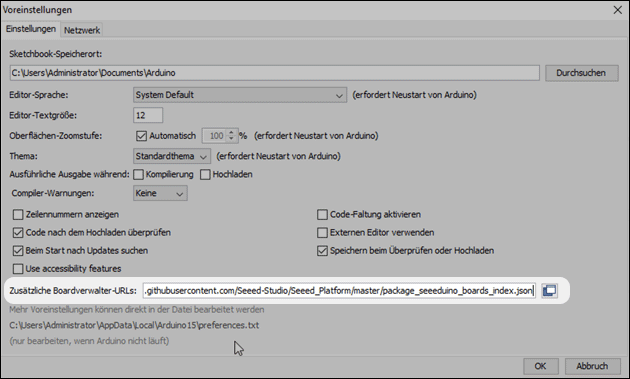Enable Use accessibility features checkbox
630x379 pixels.
[18, 268]
